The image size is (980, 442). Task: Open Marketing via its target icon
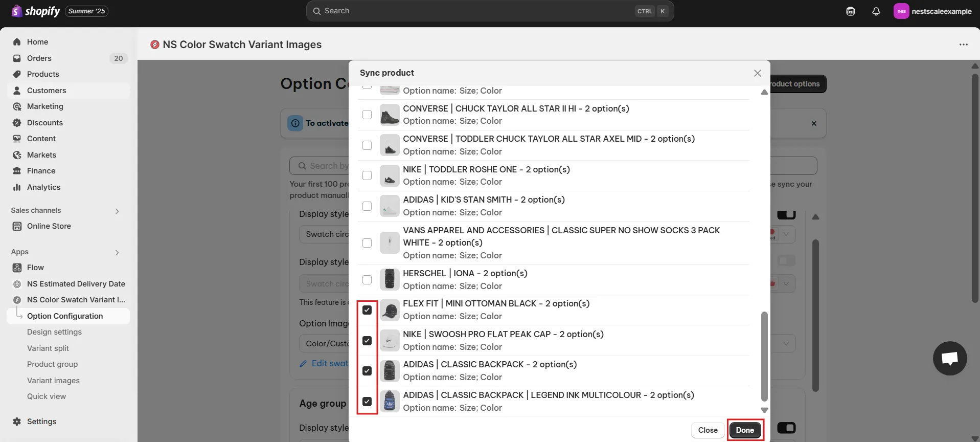pos(17,106)
